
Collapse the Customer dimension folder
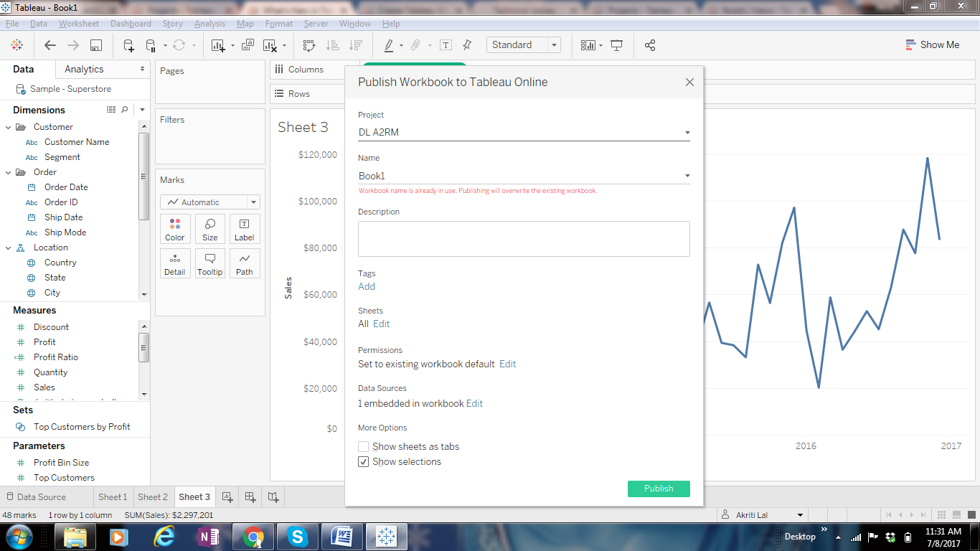click(x=9, y=127)
